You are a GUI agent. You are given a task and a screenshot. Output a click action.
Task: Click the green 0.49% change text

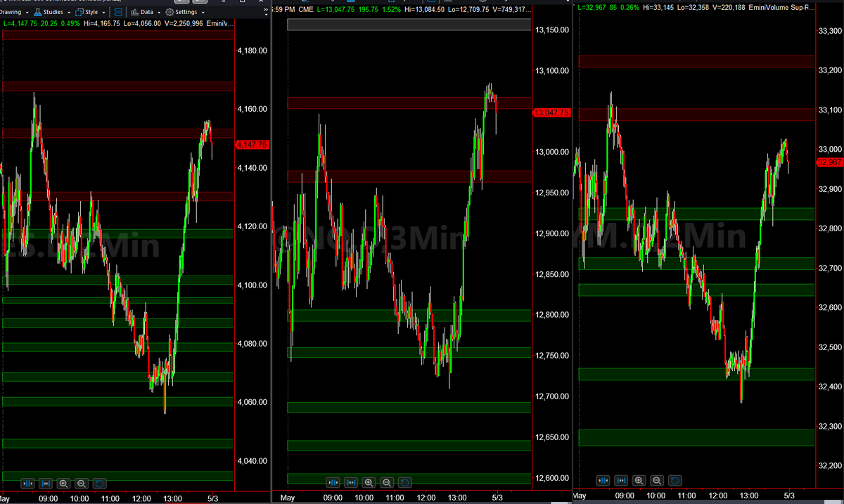70,23
